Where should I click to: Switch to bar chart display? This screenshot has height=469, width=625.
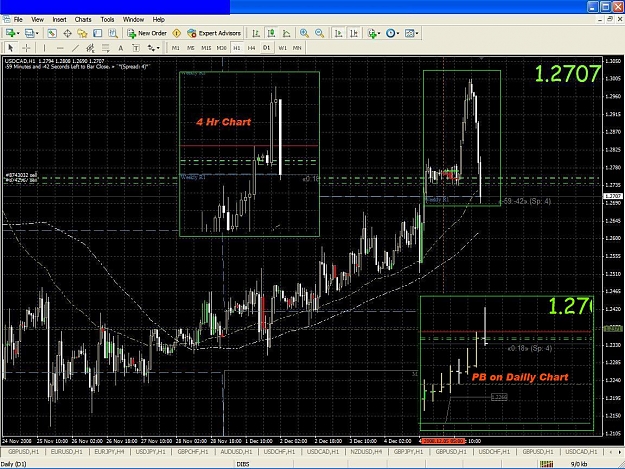click(256, 33)
